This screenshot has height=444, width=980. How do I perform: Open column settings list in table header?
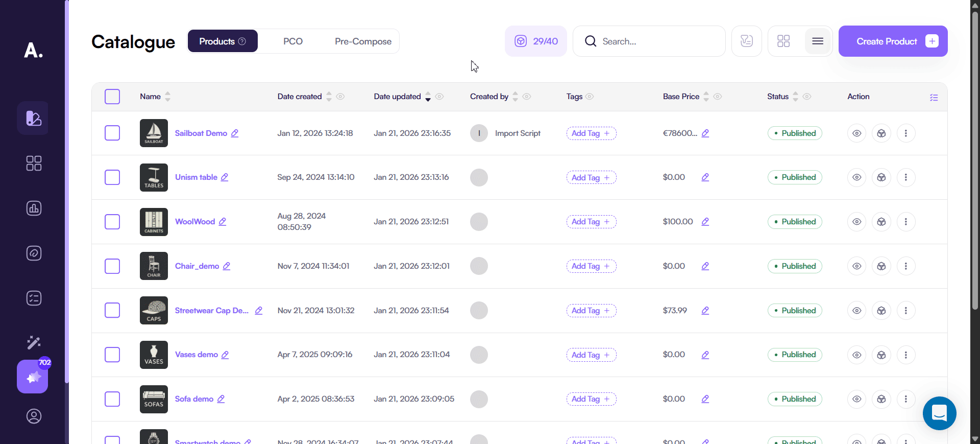pos(934,97)
